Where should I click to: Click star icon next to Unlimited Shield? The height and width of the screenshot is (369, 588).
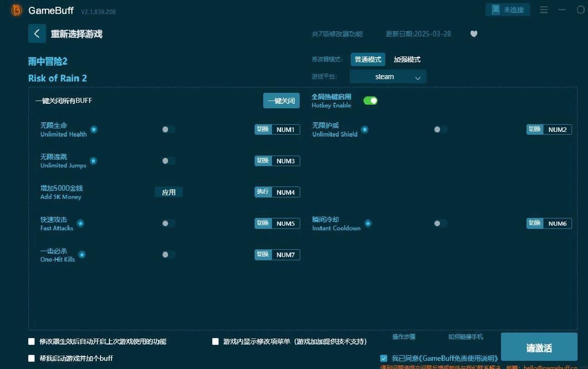(364, 130)
